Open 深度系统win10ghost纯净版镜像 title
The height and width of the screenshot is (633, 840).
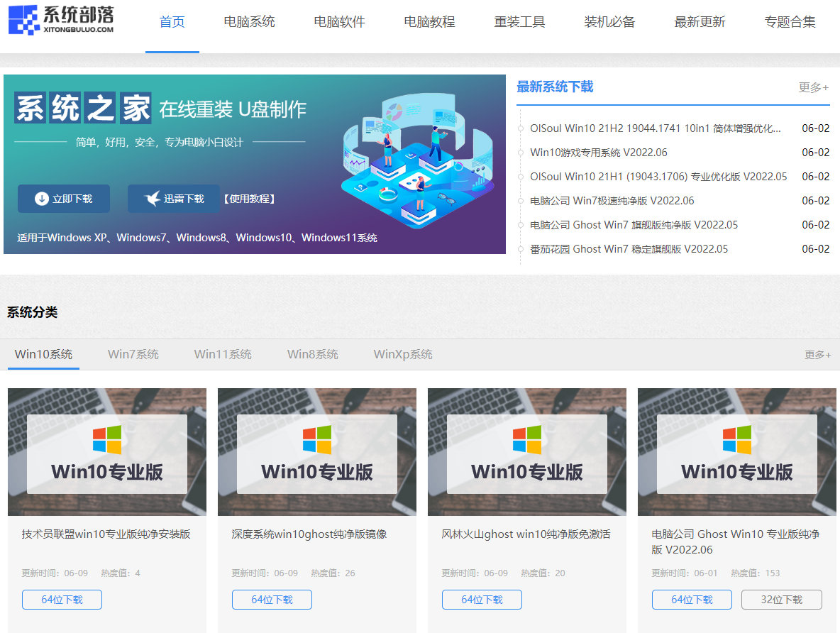309,534
